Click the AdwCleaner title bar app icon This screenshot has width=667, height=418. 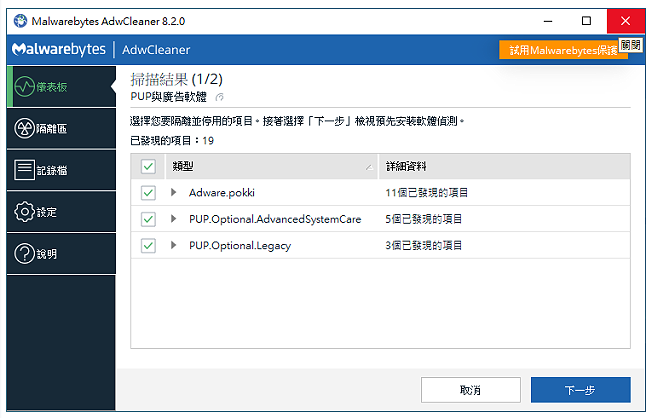point(20,21)
